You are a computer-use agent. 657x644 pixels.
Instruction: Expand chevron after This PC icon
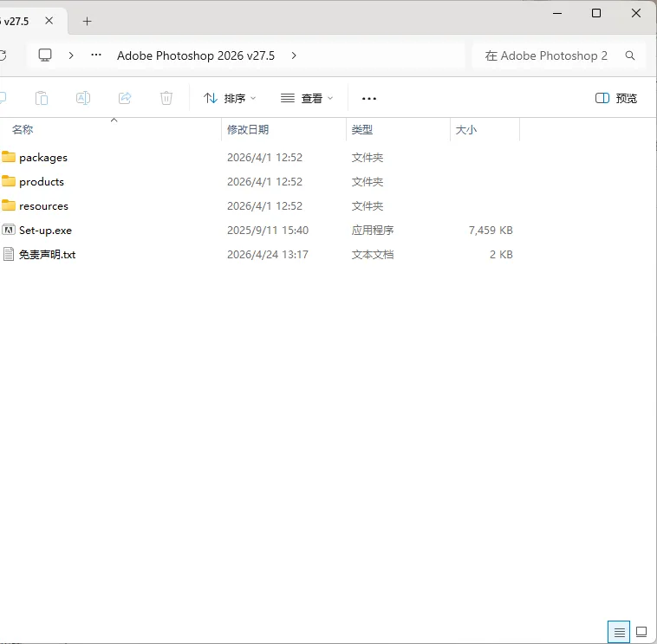pyautogui.click(x=71, y=55)
